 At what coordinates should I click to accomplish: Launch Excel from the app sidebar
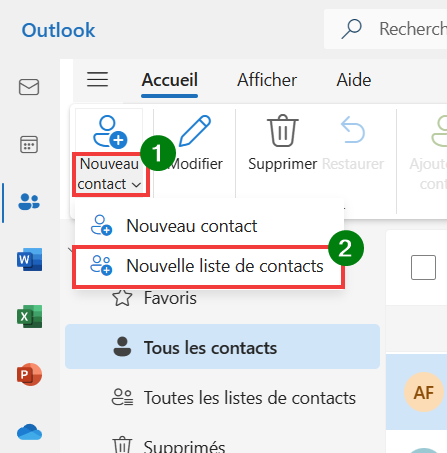point(29,316)
